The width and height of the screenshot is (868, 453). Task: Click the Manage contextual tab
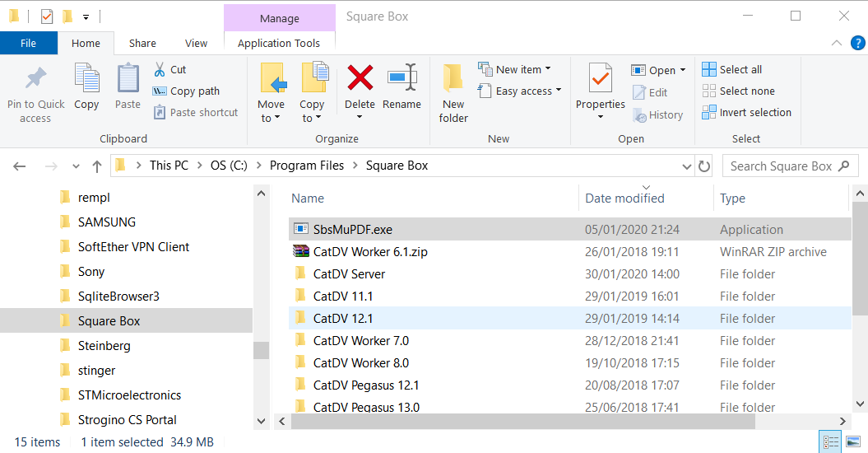280,18
